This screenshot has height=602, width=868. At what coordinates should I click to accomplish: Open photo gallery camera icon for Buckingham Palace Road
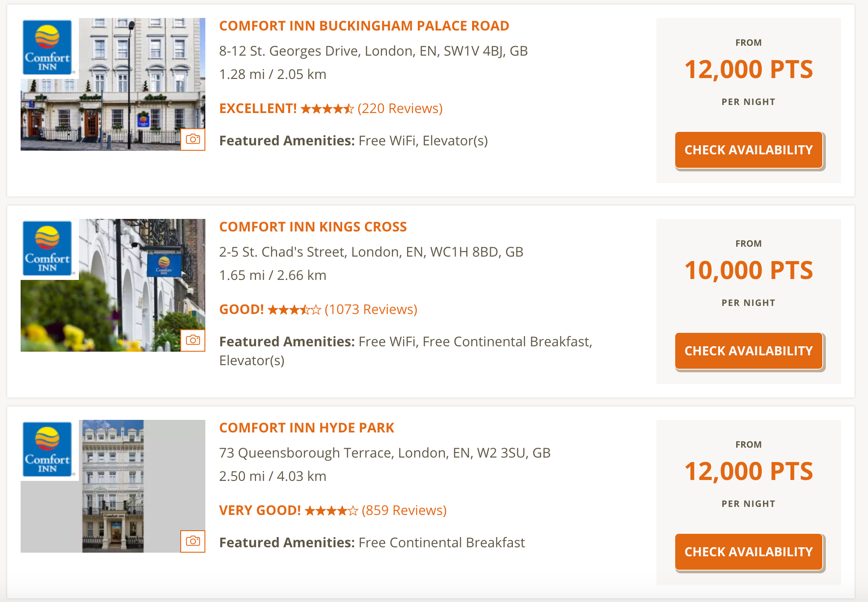[x=193, y=140]
